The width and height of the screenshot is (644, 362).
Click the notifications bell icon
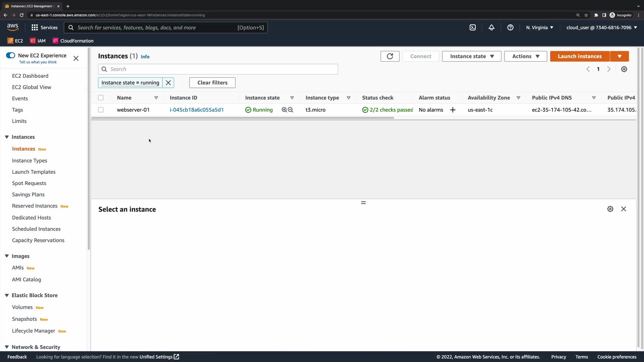[491, 27]
